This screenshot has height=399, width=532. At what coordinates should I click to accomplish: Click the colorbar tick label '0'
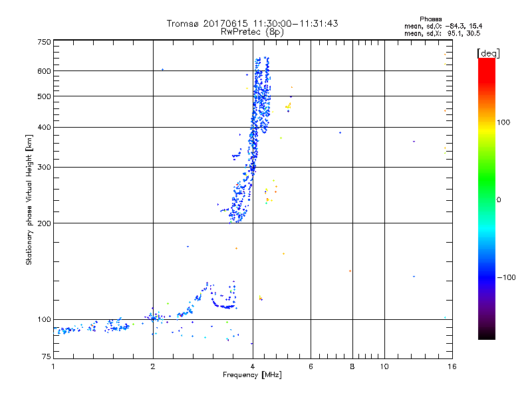(498, 199)
